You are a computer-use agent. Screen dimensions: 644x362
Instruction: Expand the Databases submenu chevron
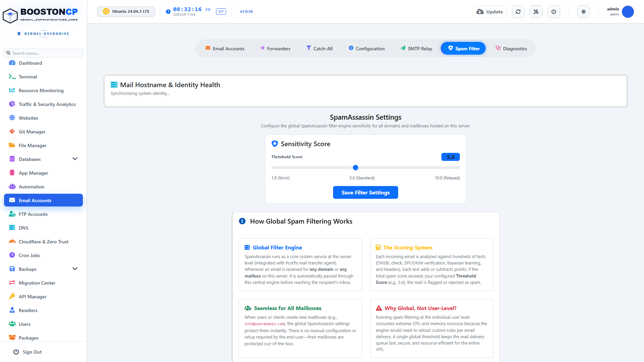75,159
